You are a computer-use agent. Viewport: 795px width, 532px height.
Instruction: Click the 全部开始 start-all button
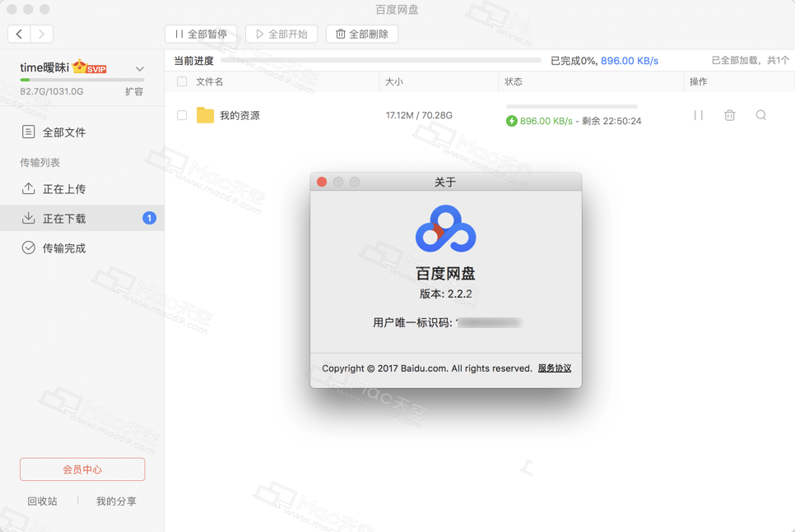point(281,34)
